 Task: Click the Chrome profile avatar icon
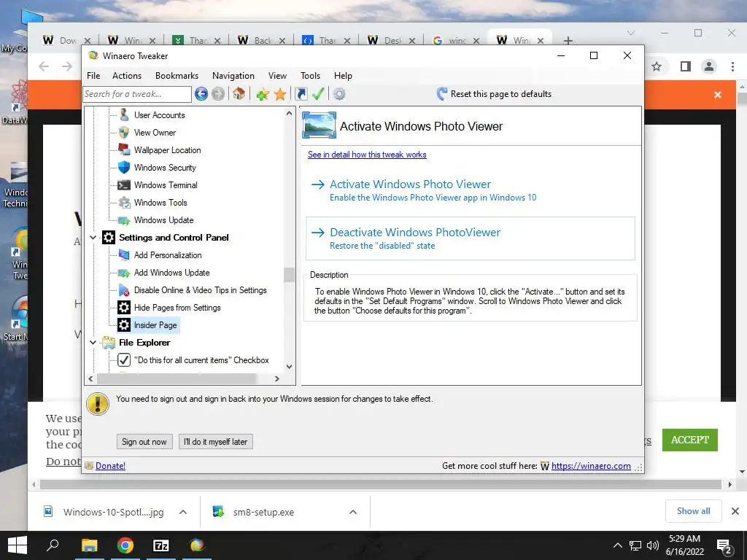(709, 66)
